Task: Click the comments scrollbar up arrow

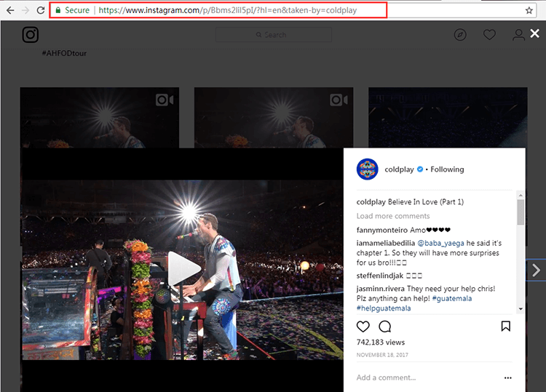Action: (521, 196)
